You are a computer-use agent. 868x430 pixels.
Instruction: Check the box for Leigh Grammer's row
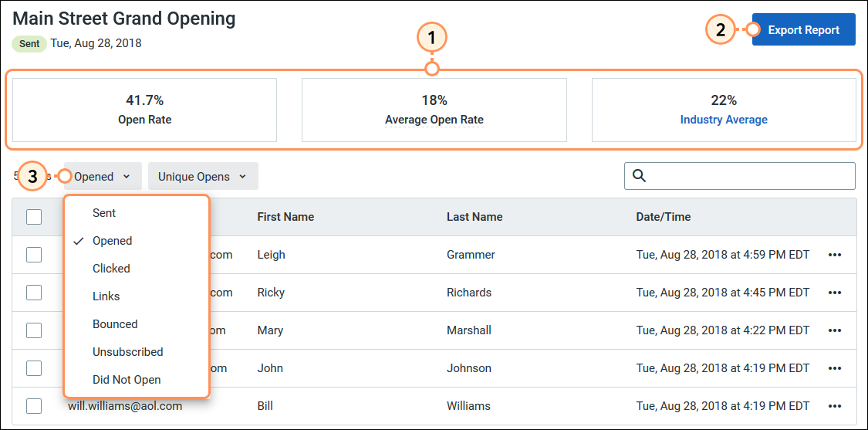click(x=34, y=254)
